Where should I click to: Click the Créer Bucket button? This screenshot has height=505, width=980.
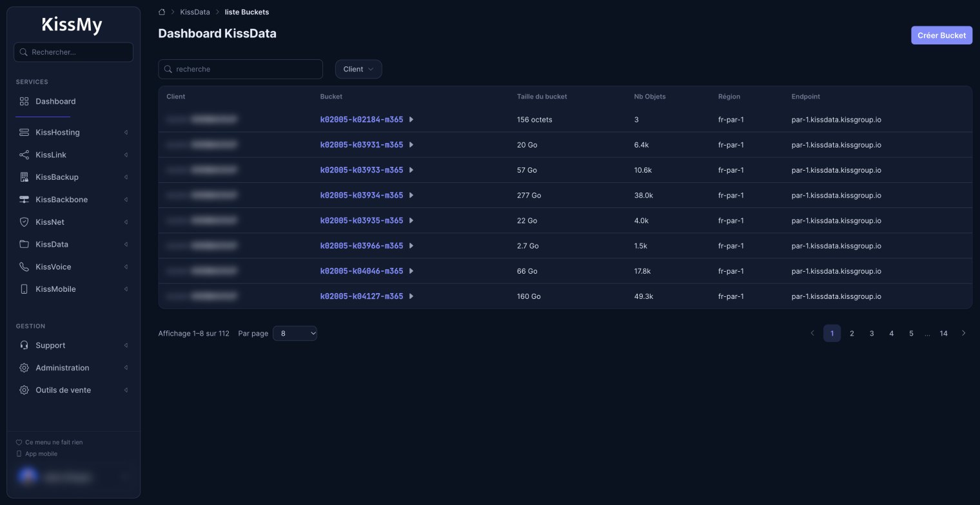point(941,35)
